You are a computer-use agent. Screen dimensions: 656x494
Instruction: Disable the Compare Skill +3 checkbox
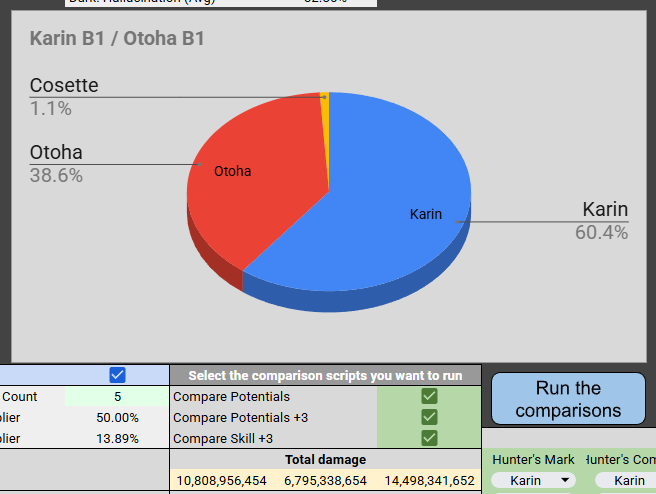(x=429, y=438)
